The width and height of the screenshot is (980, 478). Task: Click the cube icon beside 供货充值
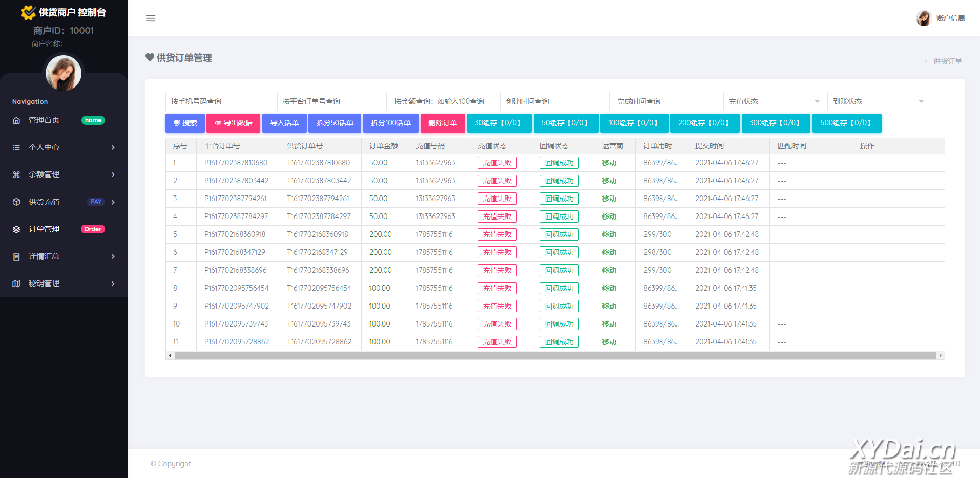(16, 202)
